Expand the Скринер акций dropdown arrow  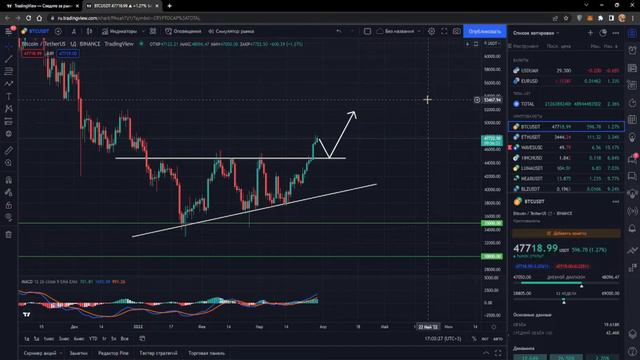[x=61, y=353]
